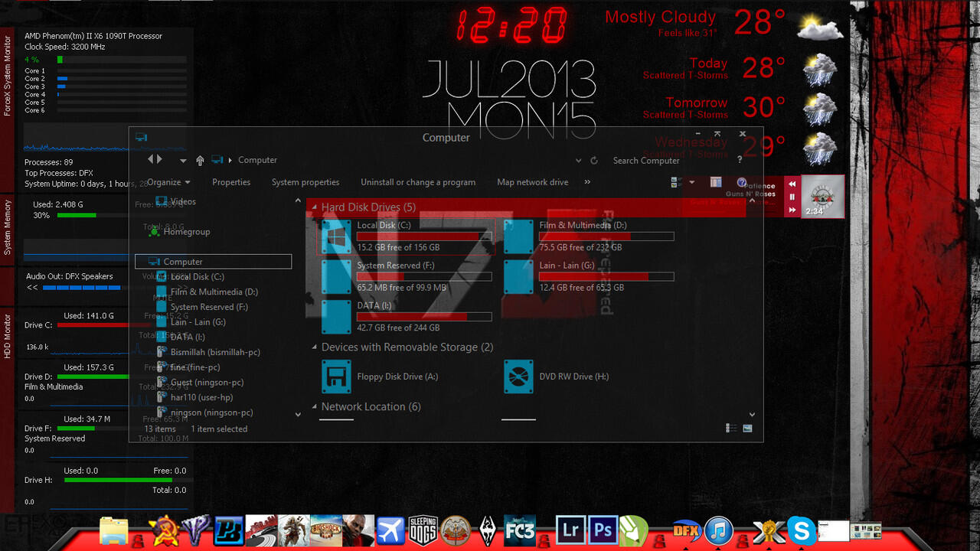Select Computer node in navigation tree

point(213,262)
